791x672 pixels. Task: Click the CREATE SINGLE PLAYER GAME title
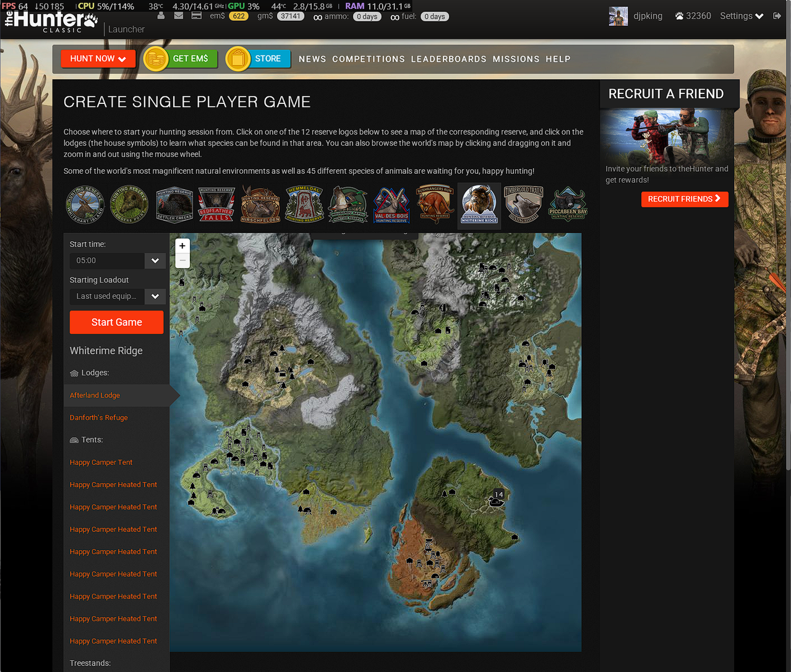pyautogui.click(x=187, y=102)
